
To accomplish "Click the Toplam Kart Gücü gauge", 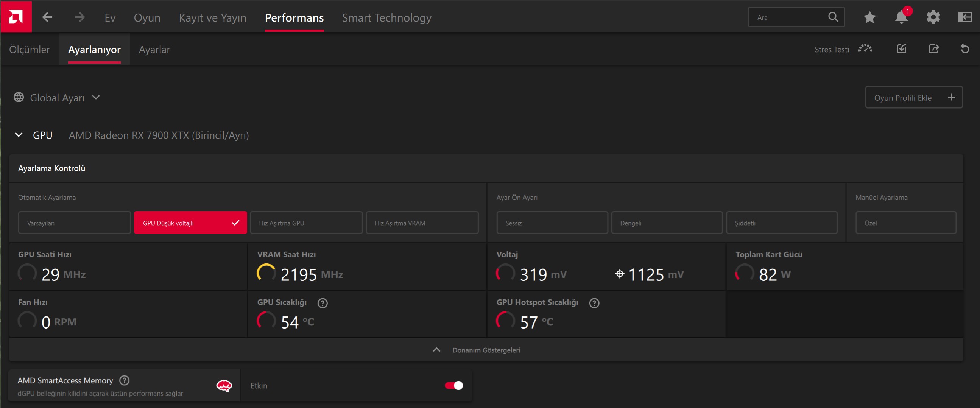I will pos(744,273).
